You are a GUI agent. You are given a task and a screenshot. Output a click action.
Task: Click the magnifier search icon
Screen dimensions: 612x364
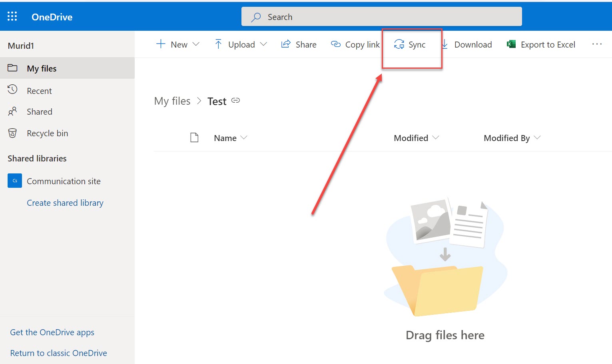point(256,17)
